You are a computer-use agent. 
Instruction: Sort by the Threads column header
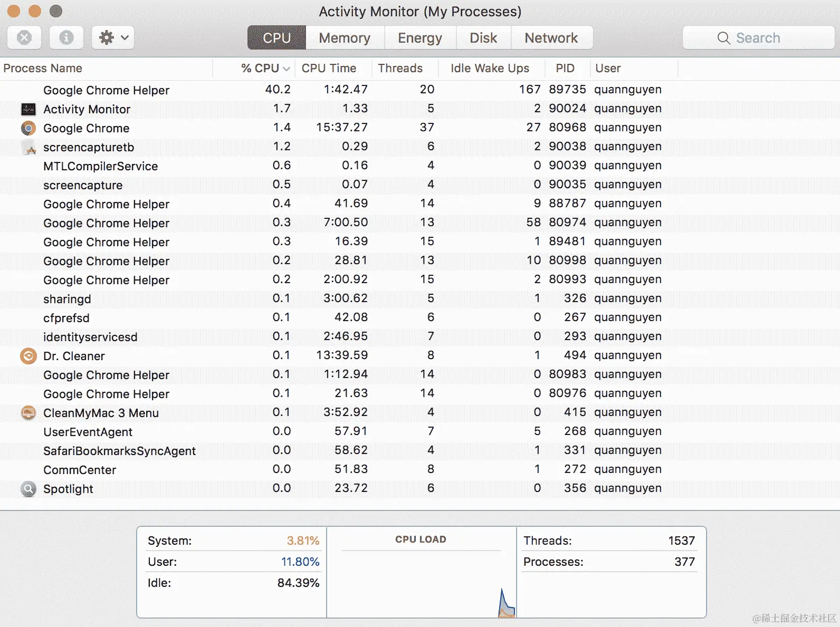pyautogui.click(x=405, y=69)
